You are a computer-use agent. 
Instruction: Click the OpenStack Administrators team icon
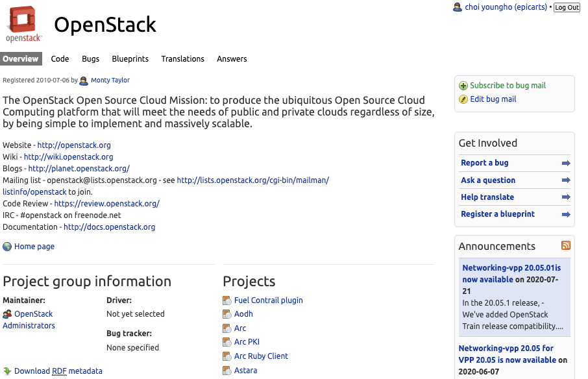pos(7,314)
